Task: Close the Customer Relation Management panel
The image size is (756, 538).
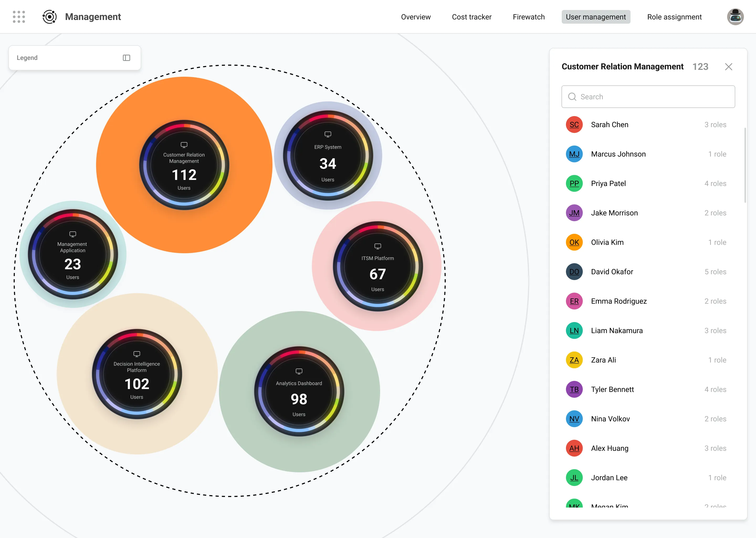Action: 728,66
